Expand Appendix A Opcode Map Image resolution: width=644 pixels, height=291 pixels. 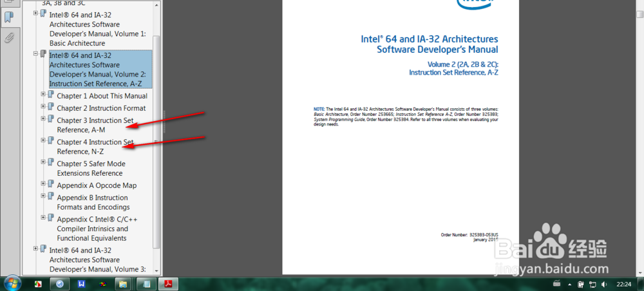(43, 183)
